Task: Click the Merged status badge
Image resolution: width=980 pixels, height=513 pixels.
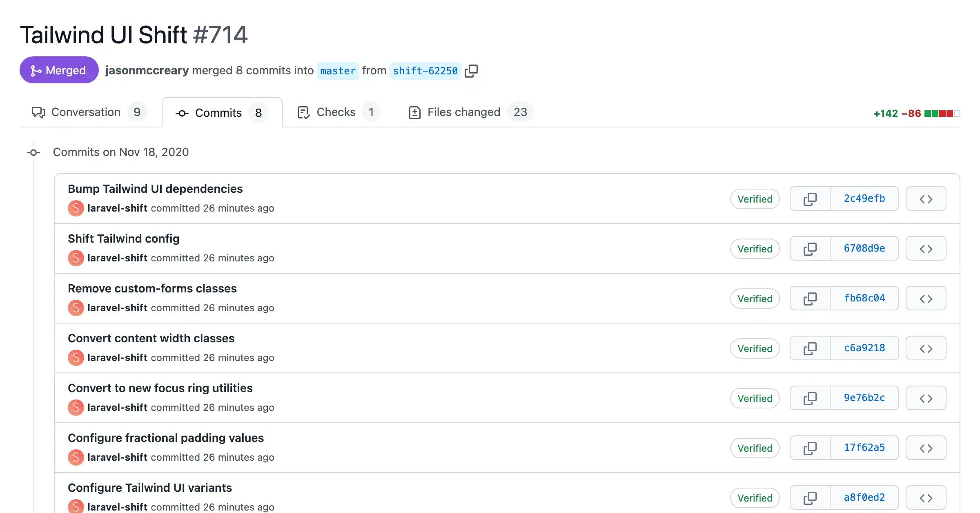Action: (x=59, y=70)
